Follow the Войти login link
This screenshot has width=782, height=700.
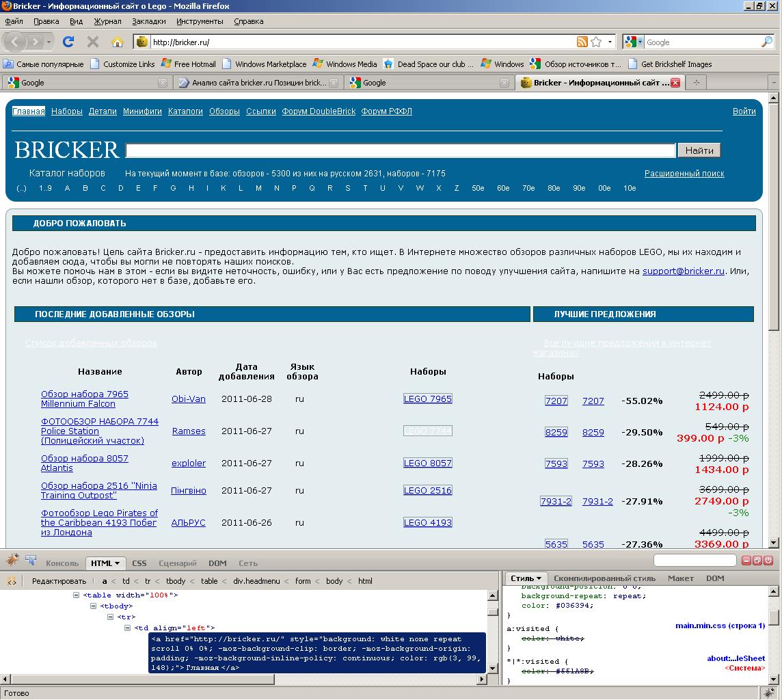[x=744, y=111]
